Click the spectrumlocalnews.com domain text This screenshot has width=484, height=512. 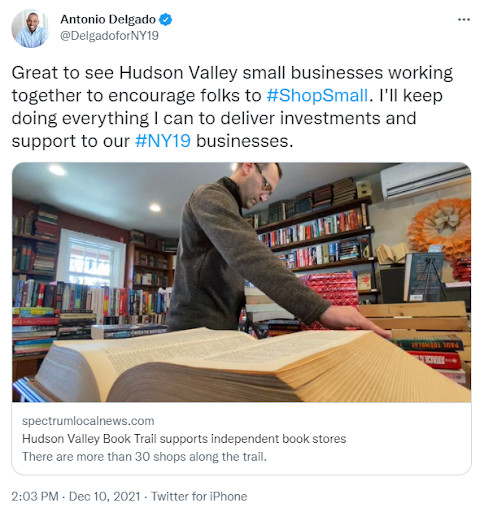click(88, 421)
